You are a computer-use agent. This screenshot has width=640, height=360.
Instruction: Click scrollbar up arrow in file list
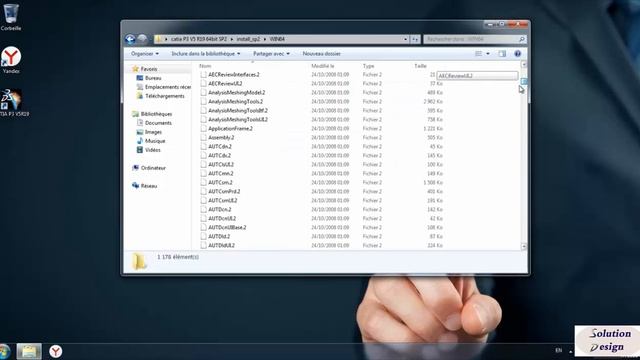click(524, 64)
